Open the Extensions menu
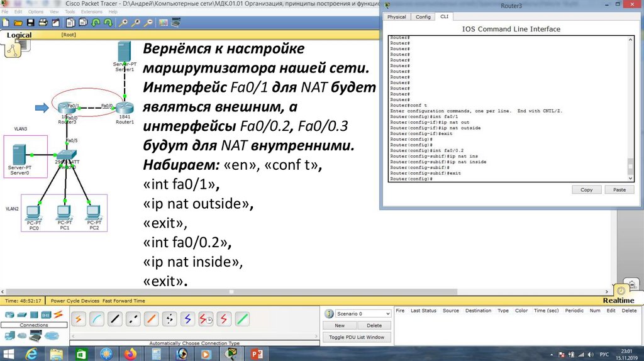This screenshot has height=361, width=644. pos(92,11)
